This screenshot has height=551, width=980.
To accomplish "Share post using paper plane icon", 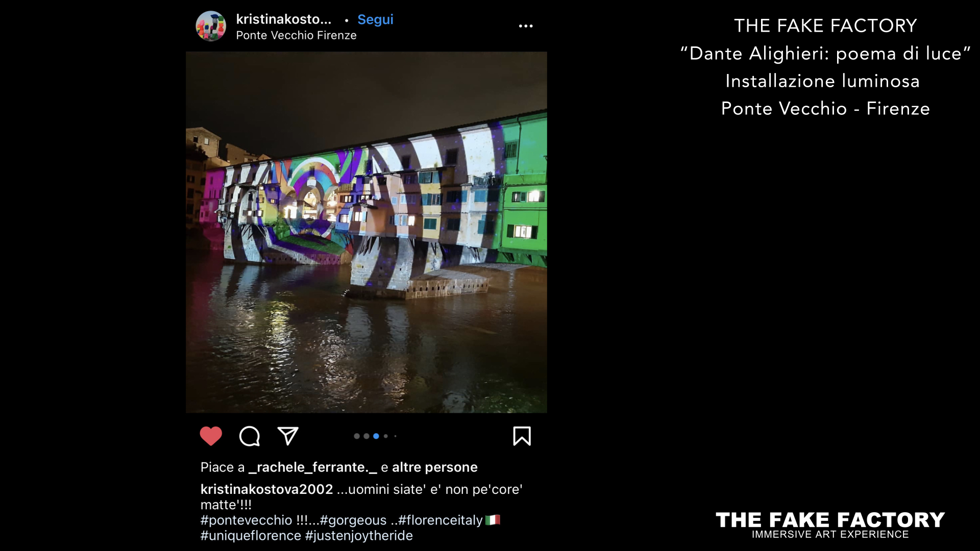I will pyautogui.click(x=288, y=436).
